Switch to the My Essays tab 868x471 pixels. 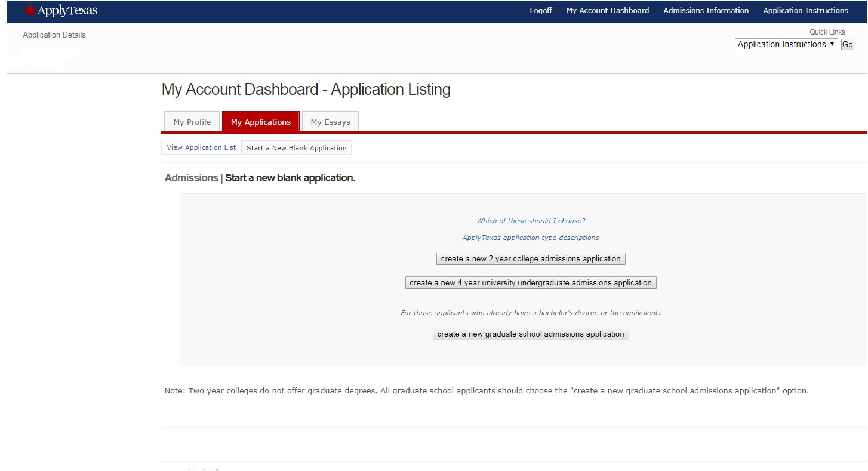coord(330,121)
